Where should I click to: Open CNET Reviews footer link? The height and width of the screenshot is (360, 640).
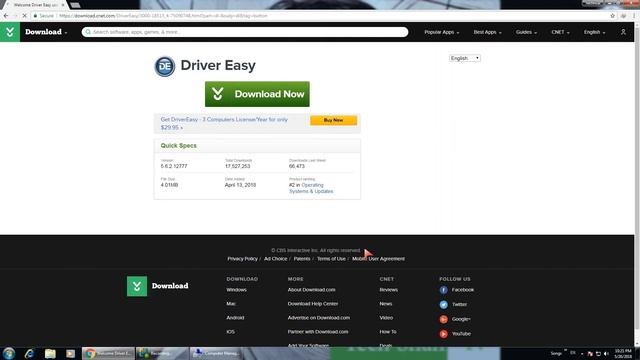point(389,290)
